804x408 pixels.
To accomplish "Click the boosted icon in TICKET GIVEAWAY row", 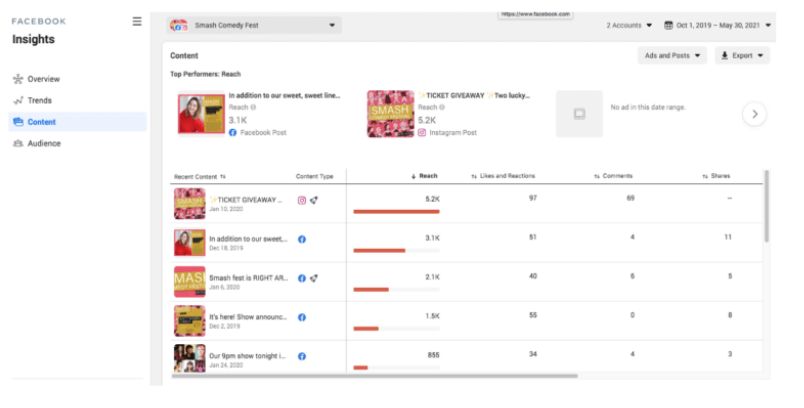I will pos(314,200).
